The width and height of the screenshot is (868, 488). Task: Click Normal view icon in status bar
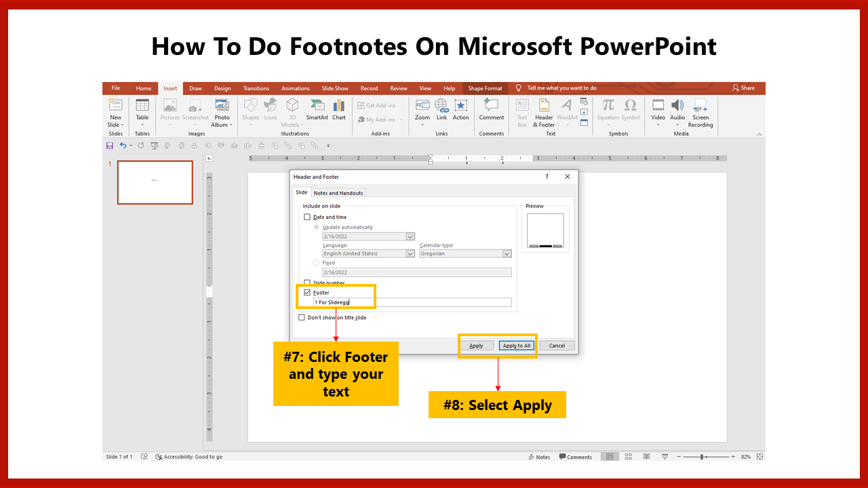click(610, 457)
